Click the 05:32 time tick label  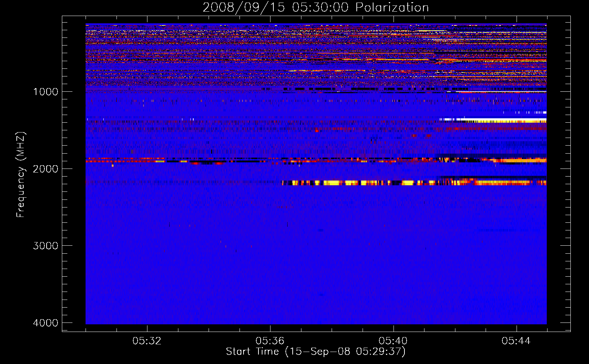point(147,341)
